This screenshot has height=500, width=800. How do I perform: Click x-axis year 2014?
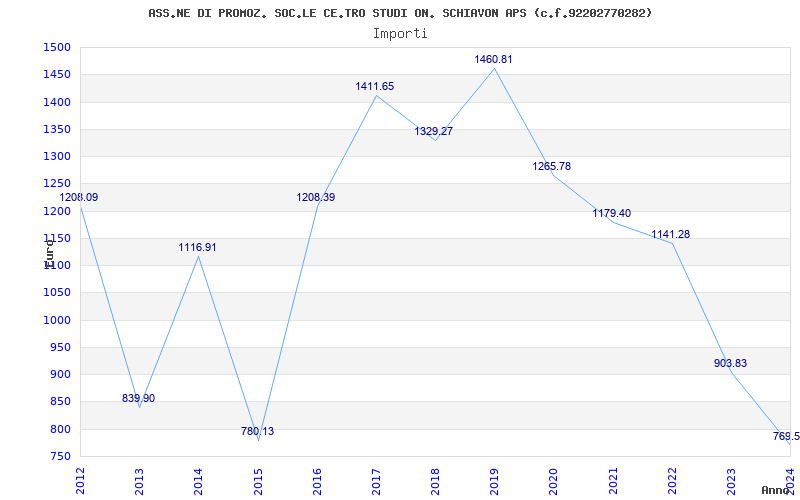coord(198,481)
